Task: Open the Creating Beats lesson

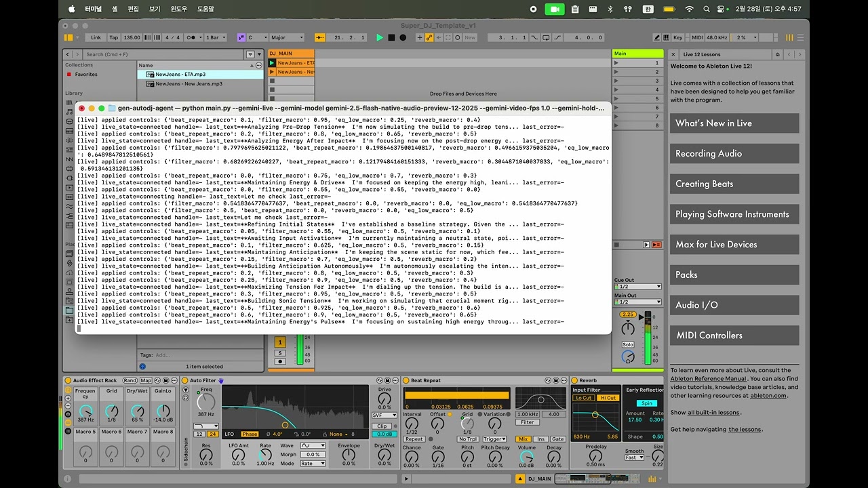Action: [x=734, y=184]
